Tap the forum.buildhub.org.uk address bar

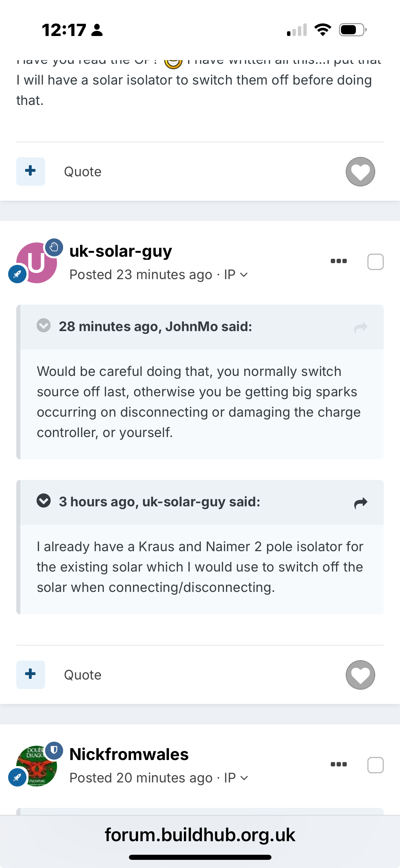(x=200, y=835)
